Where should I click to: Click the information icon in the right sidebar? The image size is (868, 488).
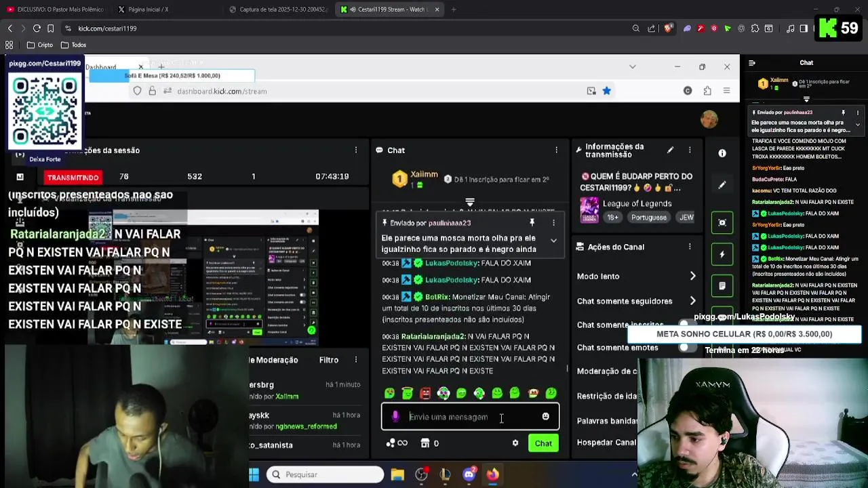722,153
